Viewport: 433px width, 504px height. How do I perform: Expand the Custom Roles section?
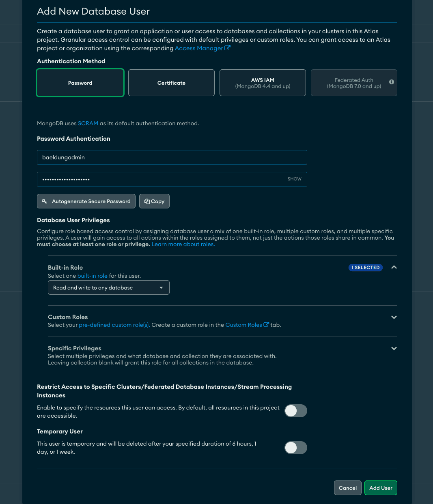tap(394, 317)
